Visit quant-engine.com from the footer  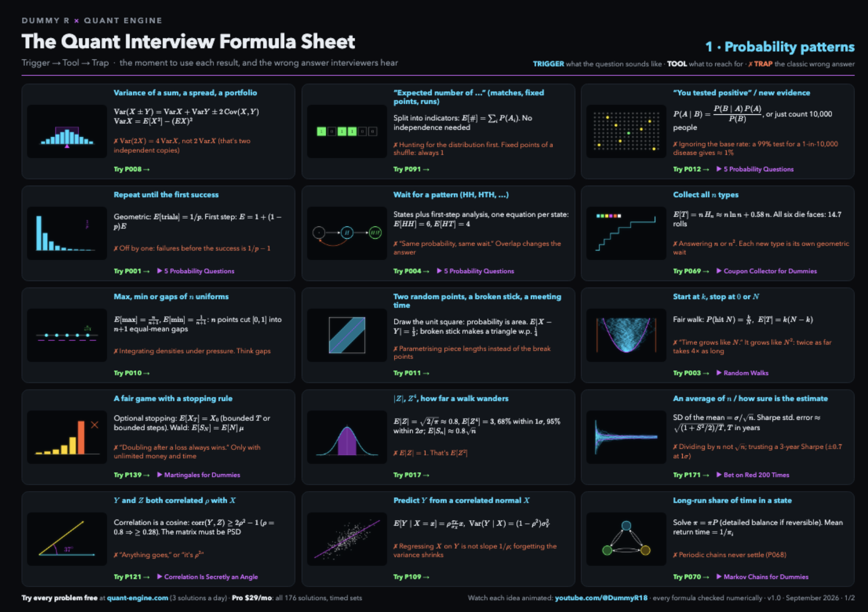coord(137,598)
